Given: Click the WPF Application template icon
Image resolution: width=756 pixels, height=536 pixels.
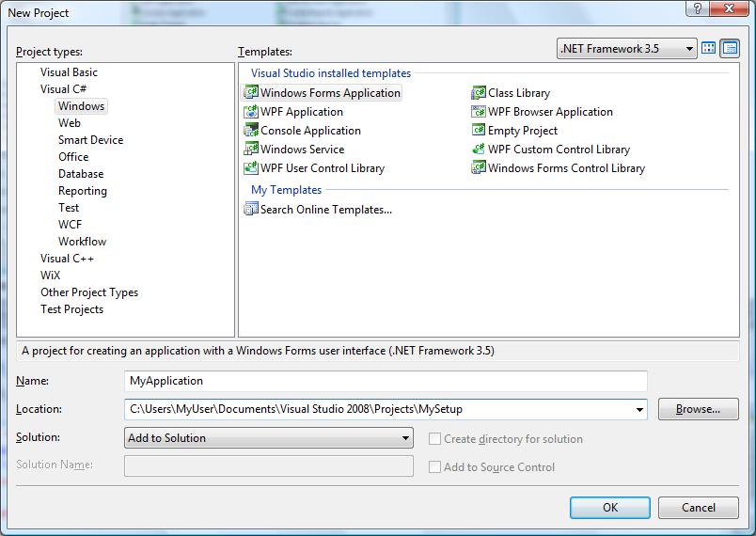Looking at the screenshot, I should pos(251,112).
